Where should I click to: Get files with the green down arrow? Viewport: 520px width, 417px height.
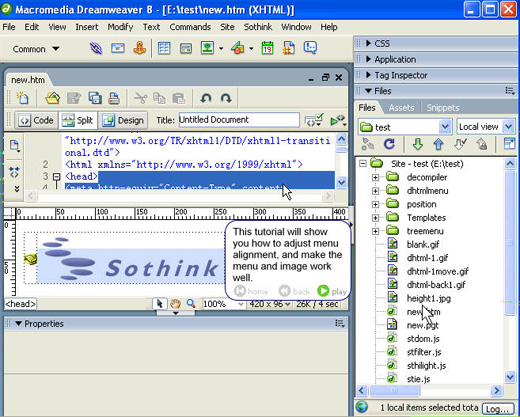click(417, 144)
